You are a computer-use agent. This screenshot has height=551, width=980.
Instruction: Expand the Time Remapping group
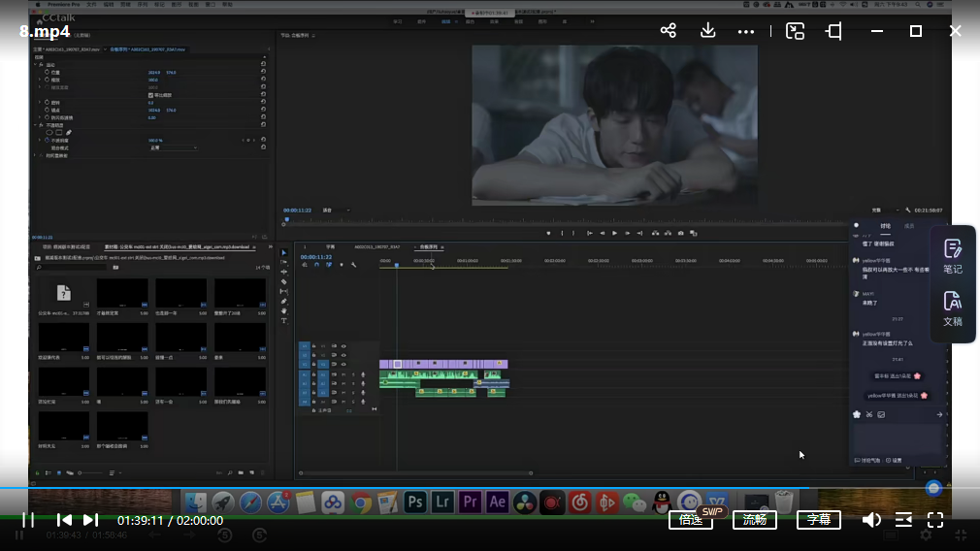35,155
